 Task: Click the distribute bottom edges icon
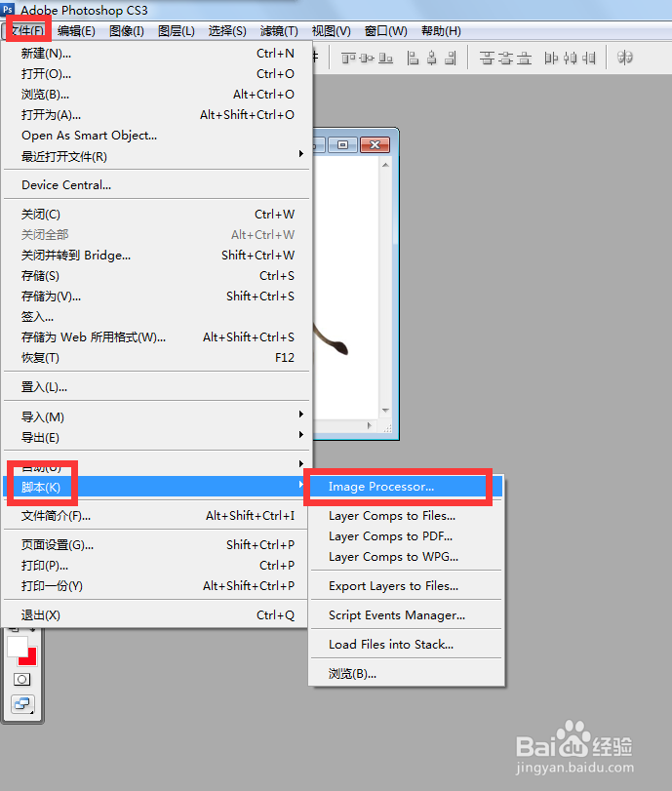[524, 59]
